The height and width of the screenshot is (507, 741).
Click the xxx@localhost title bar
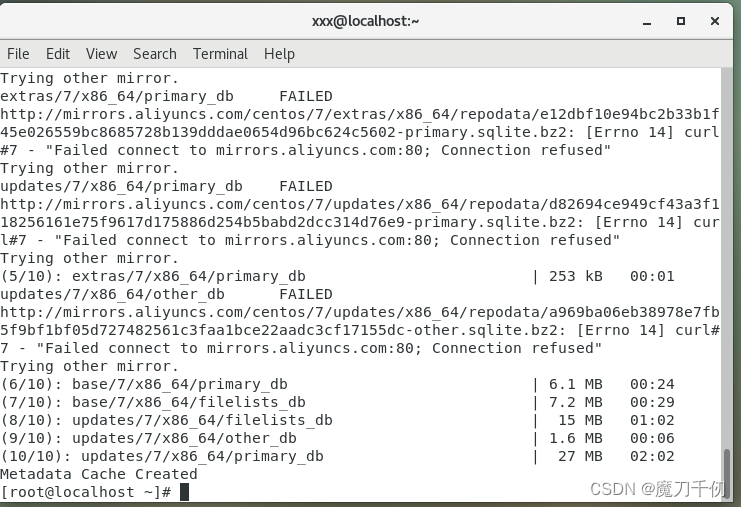(365, 21)
